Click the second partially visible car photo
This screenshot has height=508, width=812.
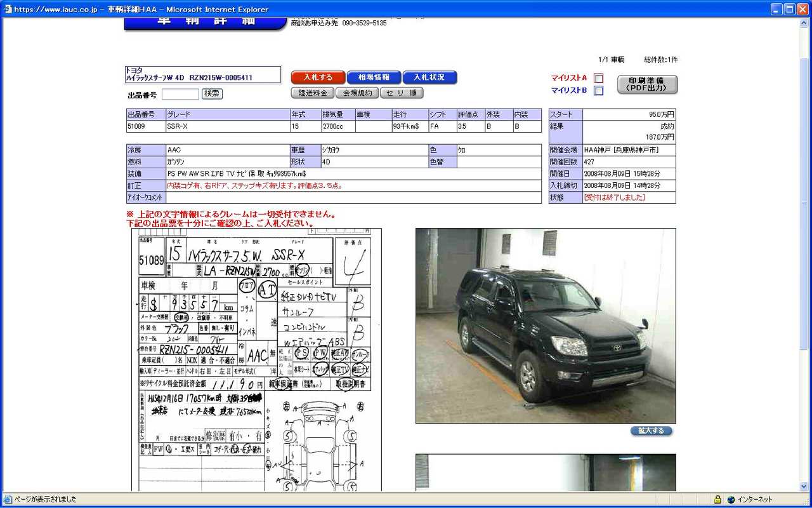pos(546,472)
